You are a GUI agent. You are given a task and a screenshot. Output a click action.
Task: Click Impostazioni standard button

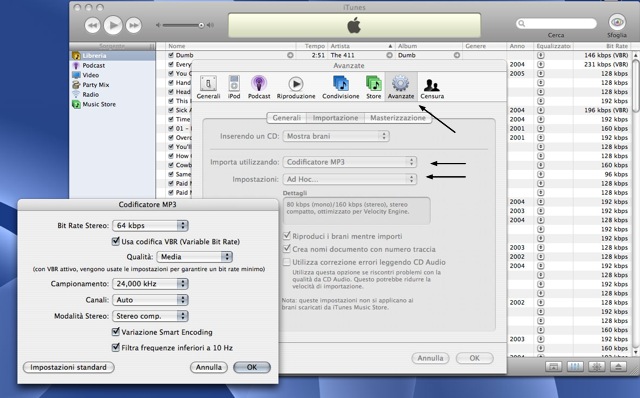[69, 367]
